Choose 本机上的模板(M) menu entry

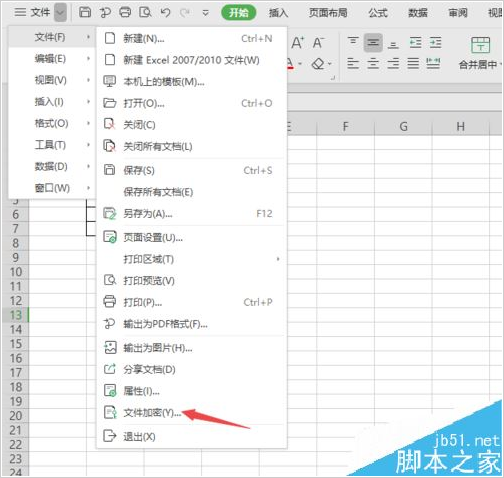pos(192,82)
